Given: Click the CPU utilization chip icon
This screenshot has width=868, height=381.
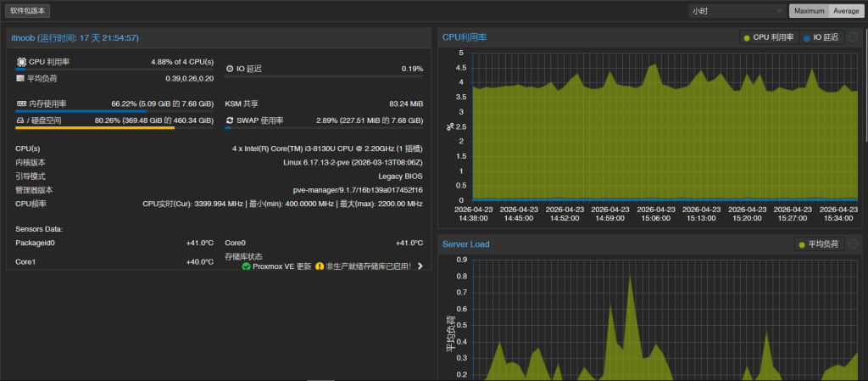Looking at the screenshot, I should pyautogui.click(x=21, y=62).
